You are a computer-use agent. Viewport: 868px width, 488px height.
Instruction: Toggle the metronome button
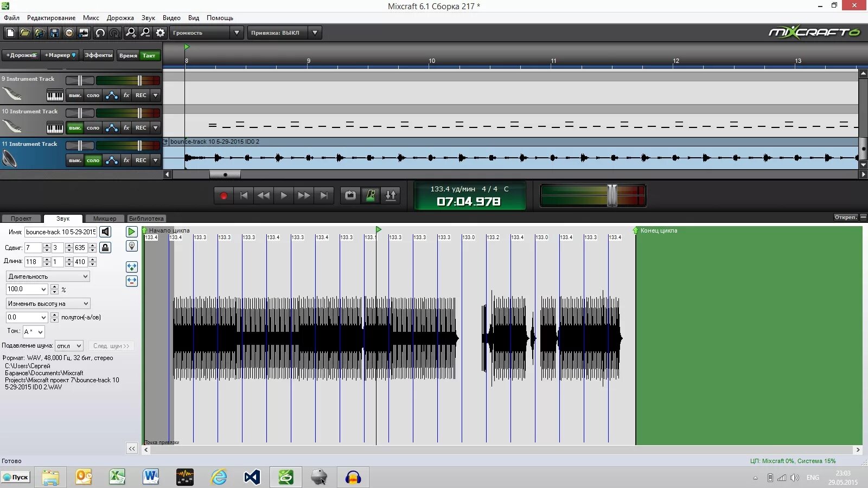(371, 196)
